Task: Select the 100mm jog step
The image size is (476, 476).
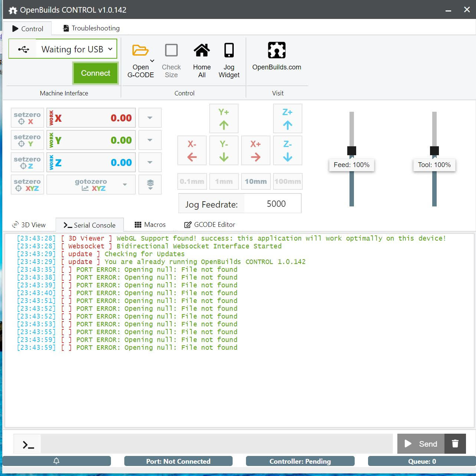Action: [x=288, y=182]
